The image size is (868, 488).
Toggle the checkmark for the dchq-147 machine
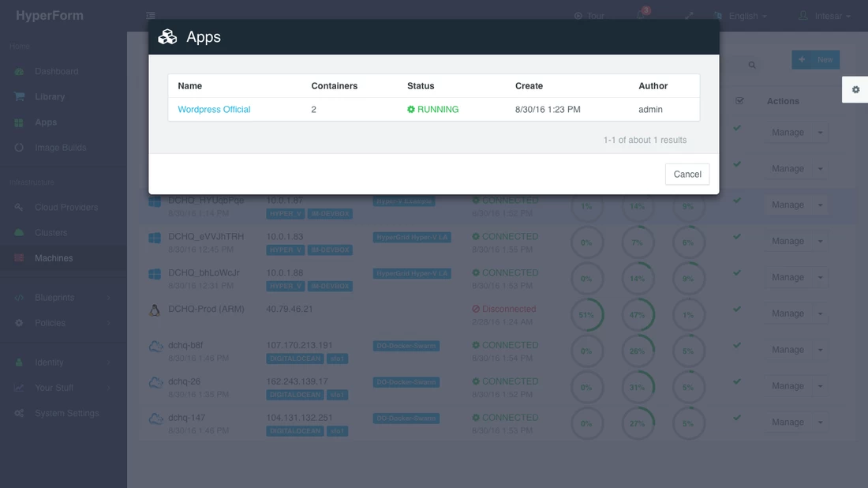pyautogui.click(x=737, y=418)
